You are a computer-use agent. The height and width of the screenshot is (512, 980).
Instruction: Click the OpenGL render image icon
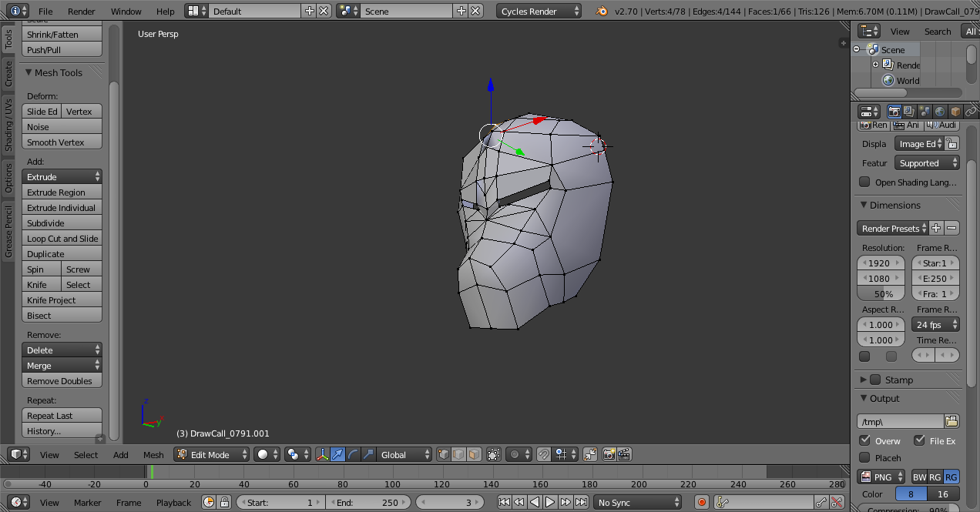click(609, 454)
